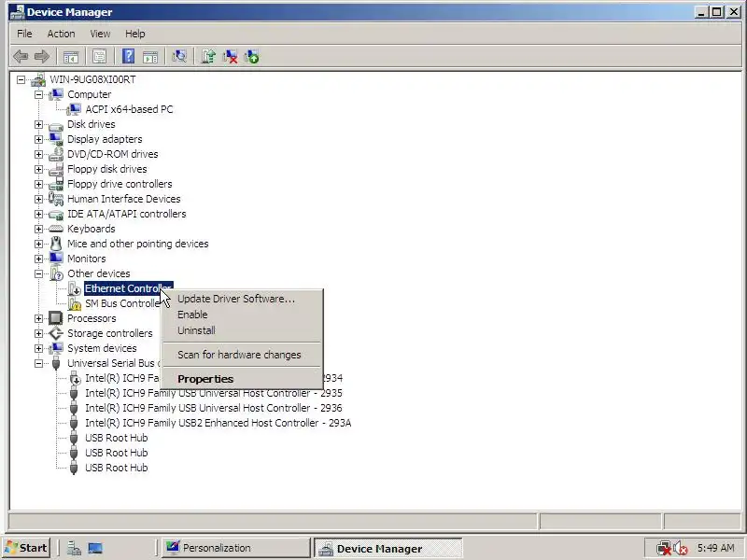
Task: Open the Action menu
Action: point(61,34)
